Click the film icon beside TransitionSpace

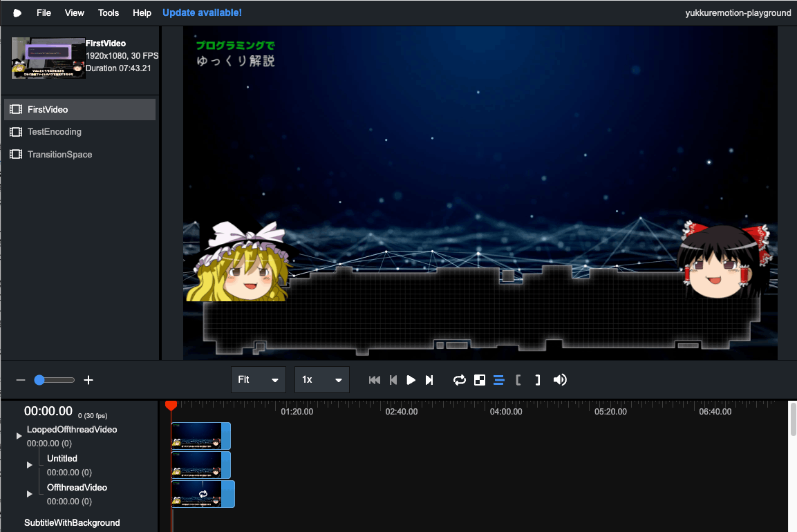16,154
